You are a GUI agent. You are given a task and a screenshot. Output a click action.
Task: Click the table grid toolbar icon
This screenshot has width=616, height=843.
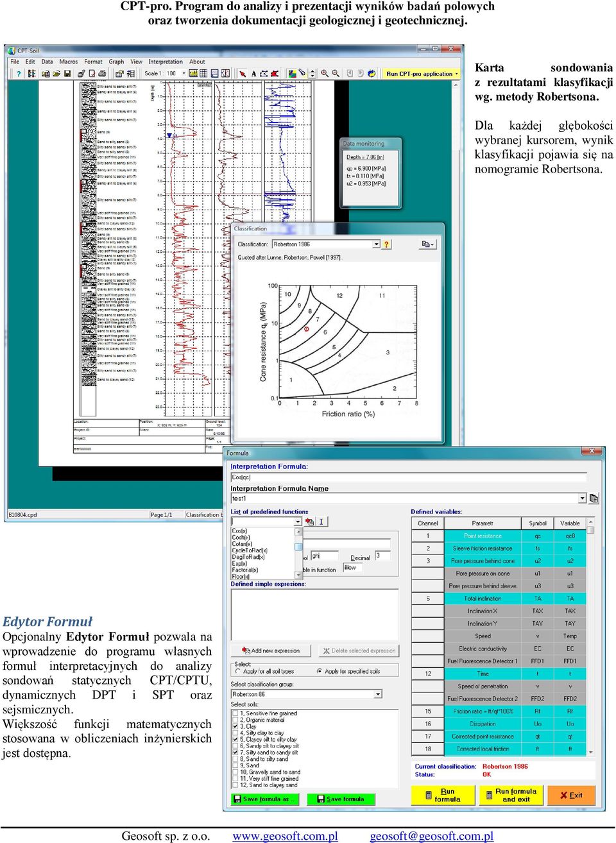pos(204,74)
